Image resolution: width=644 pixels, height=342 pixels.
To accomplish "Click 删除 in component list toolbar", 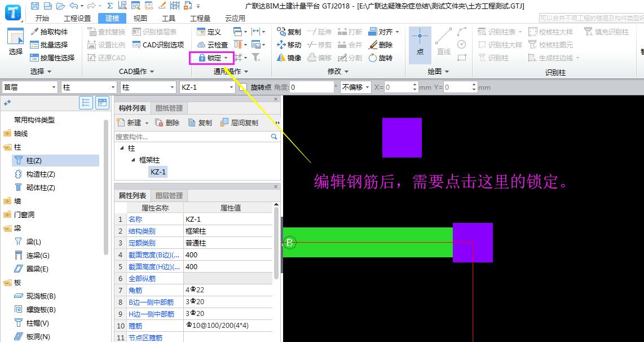I will pyautogui.click(x=167, y=122).
